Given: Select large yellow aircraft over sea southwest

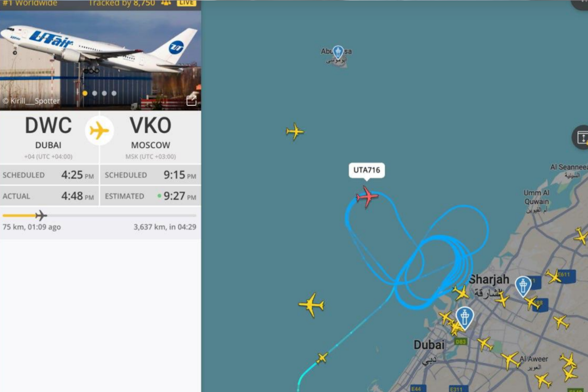Looking at the screenshot, I should coord(311,305).
